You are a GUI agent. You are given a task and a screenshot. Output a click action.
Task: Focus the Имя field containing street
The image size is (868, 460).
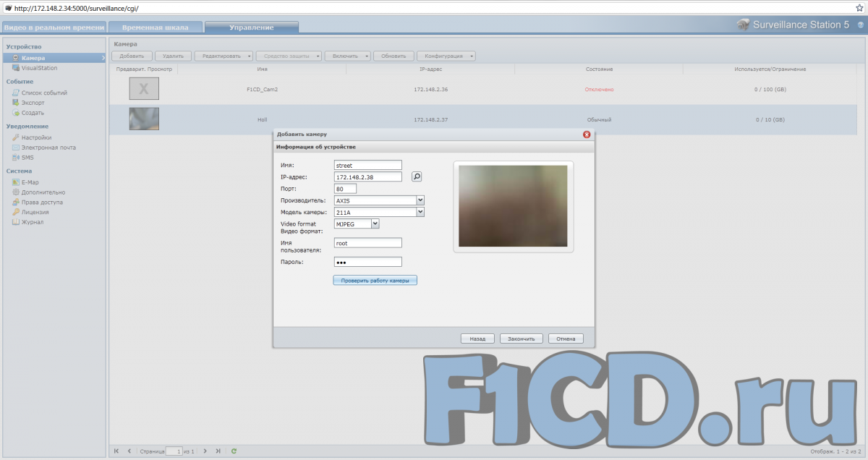tap(368, 165)
